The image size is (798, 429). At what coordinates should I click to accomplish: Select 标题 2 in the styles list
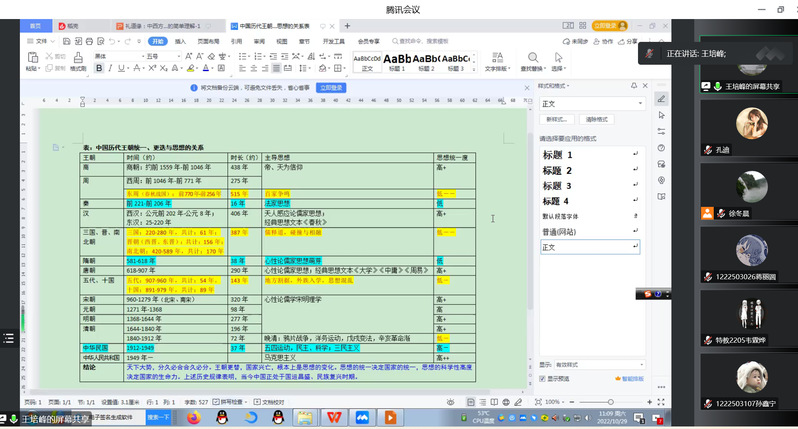pyautogui.click(x=558, y=170)
